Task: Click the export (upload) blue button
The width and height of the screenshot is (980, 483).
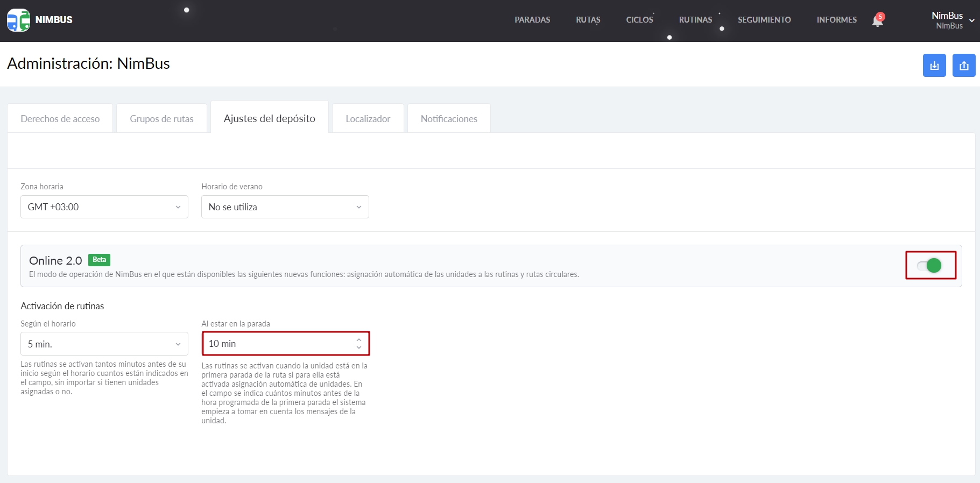Action: coord(964,66)
